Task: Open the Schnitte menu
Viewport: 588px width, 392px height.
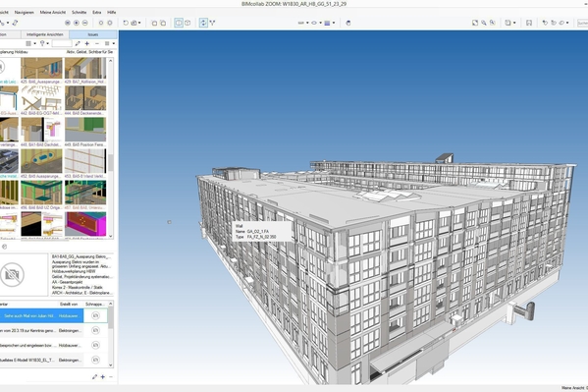Action: (x=79, y=13)
